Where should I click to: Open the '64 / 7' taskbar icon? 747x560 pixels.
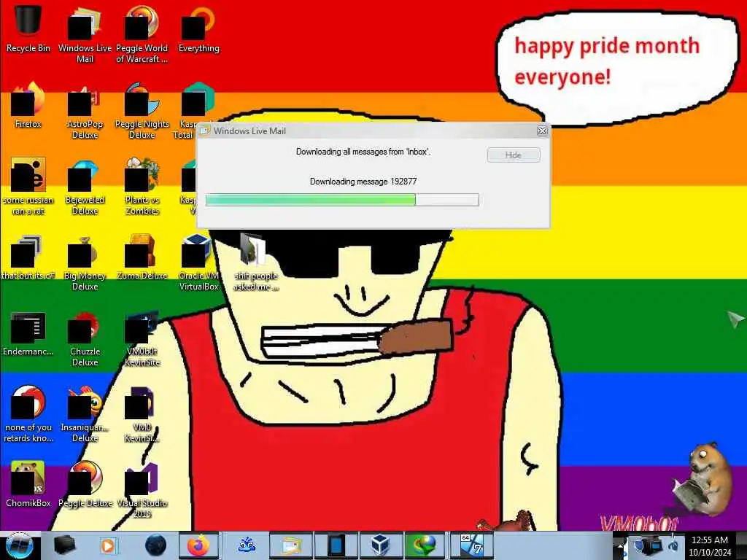(x=471, y=545)
